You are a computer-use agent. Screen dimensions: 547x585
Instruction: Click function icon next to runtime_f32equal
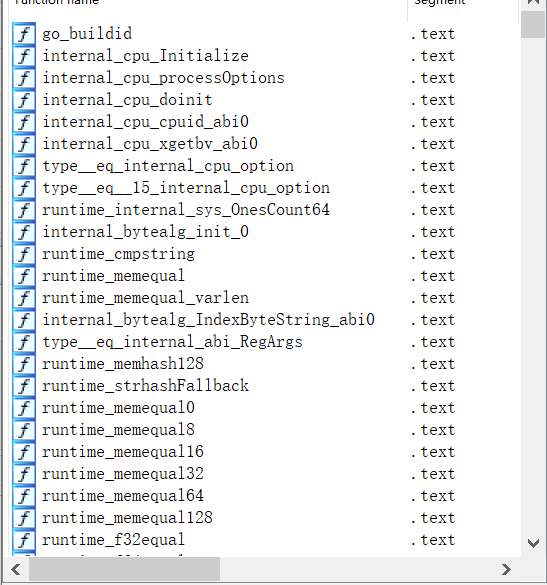(x=24, y=540)
